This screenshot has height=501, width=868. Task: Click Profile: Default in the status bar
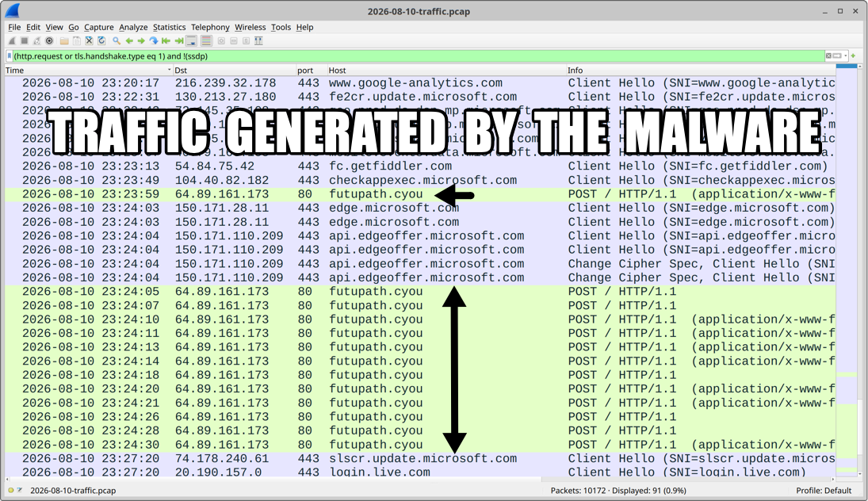pos(823,491)
